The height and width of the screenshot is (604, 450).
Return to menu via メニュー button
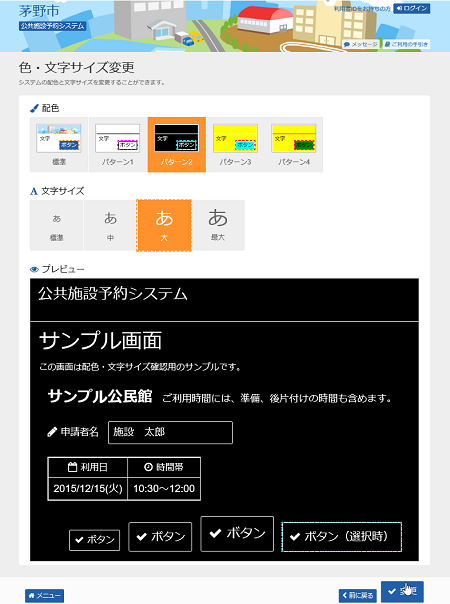[44, 596]
